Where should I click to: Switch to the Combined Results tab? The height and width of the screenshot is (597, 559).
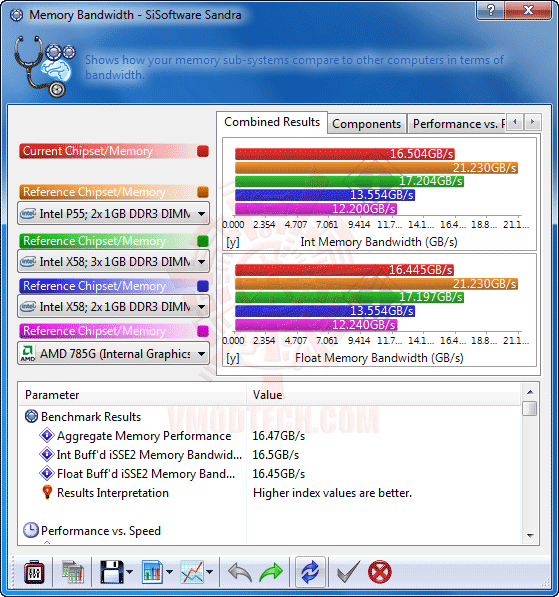coord(272,122)
